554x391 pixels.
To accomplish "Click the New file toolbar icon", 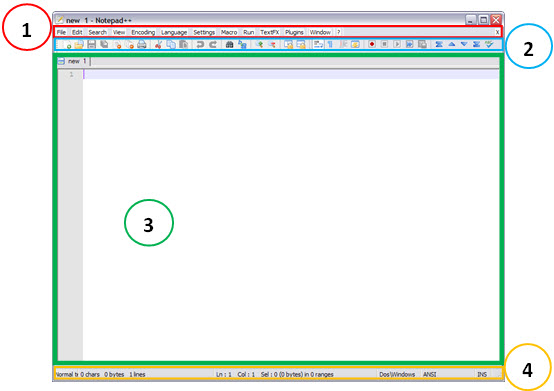I will (66, 45).
